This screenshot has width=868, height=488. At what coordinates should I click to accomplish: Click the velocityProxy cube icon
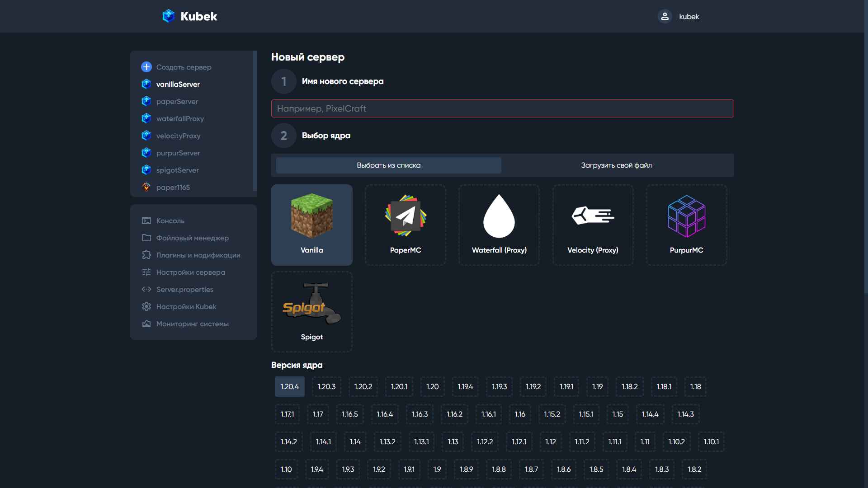[146, 136]
